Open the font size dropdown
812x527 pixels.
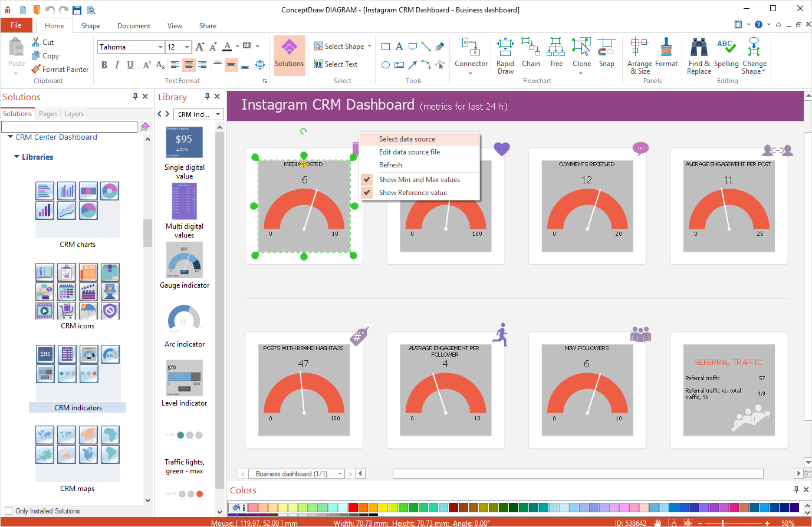187,47
